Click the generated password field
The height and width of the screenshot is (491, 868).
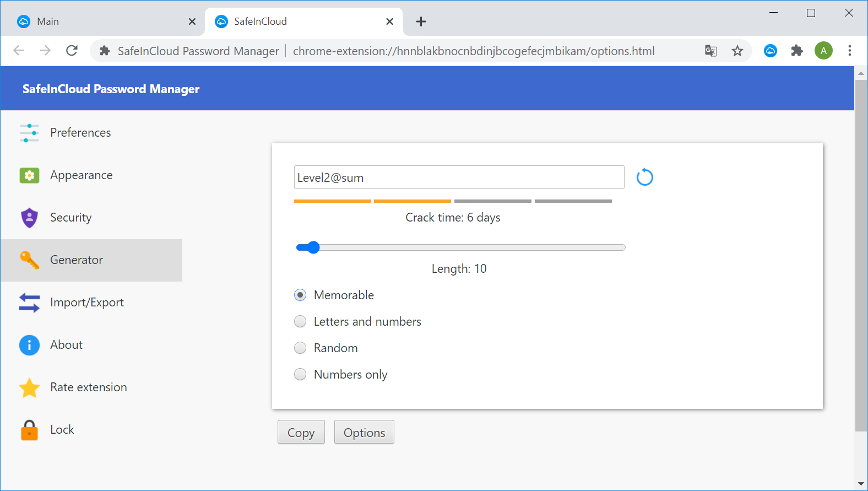click(459, 177)
